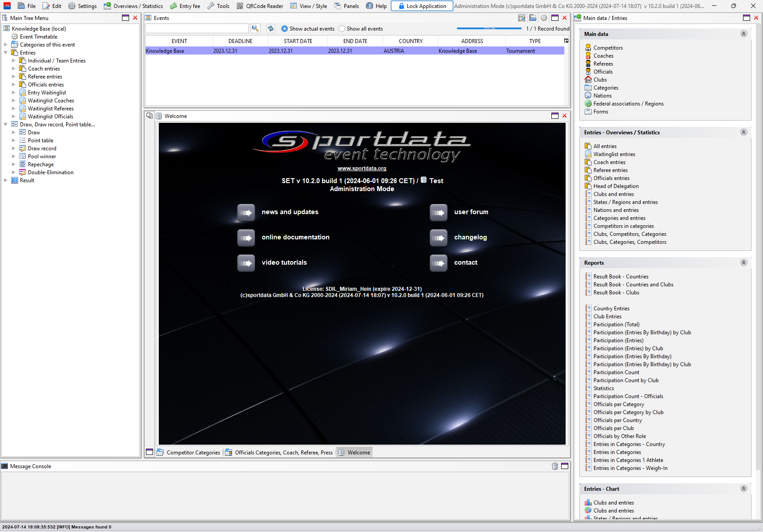Click the Lock Application button
763x532 pixels.
coord(422,6)
